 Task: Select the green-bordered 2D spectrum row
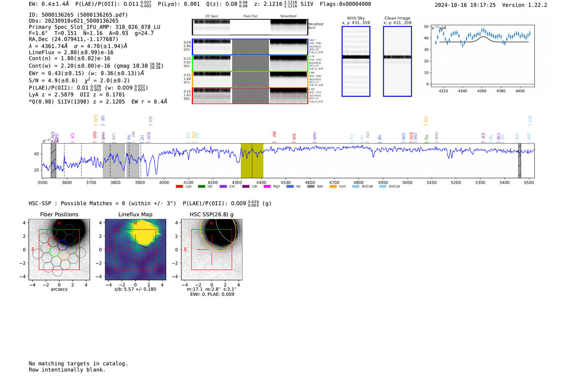(x=250, y=63)
